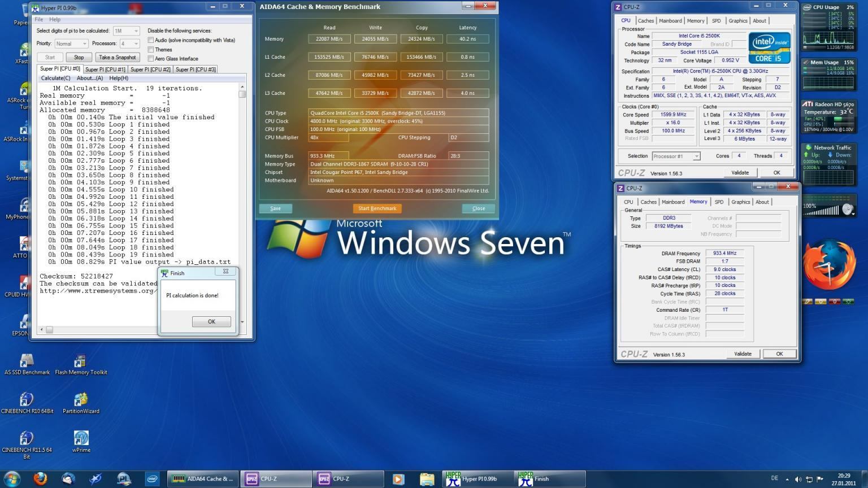This screenshot has height=488, width=868.
Task: Click the network tray icon
Action: tap(809, 479)
